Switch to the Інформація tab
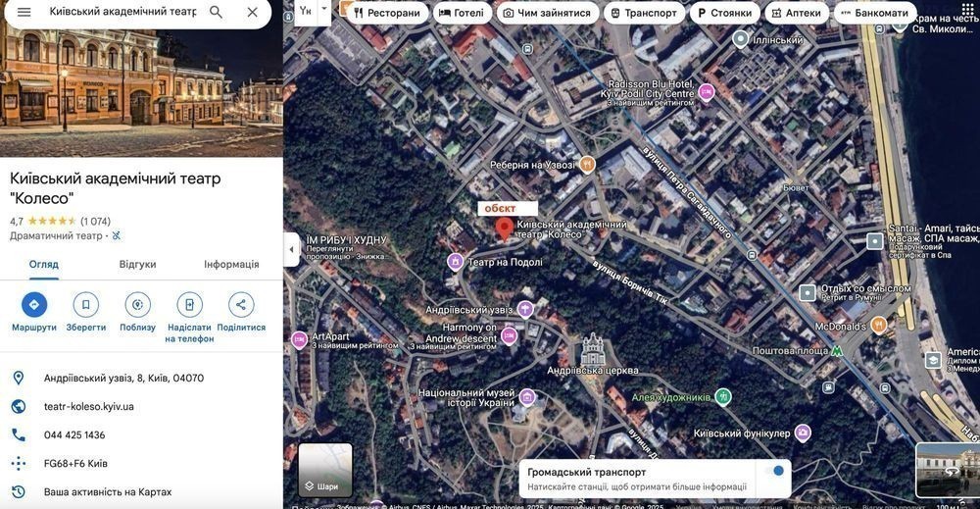 [x=231, y=264]
